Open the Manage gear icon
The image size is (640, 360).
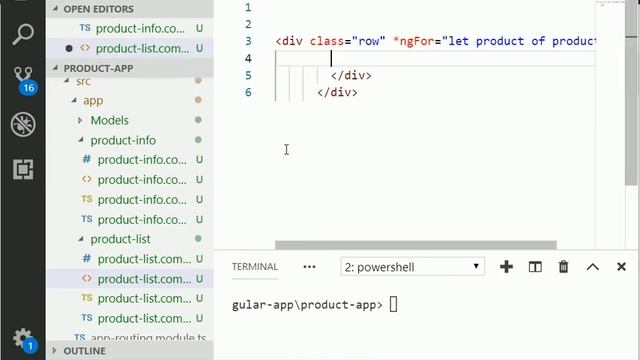(24, 340)
